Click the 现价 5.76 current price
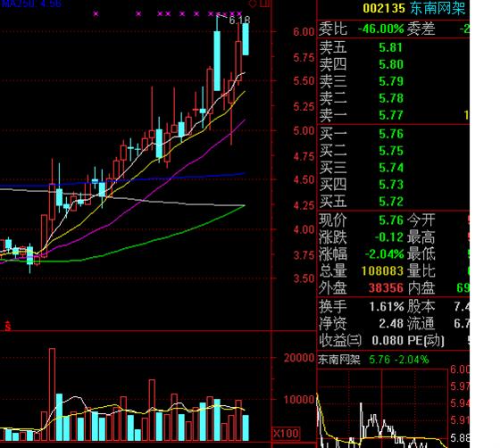The image size is (500, 448). pyautogui.click(x=391, y=220)
